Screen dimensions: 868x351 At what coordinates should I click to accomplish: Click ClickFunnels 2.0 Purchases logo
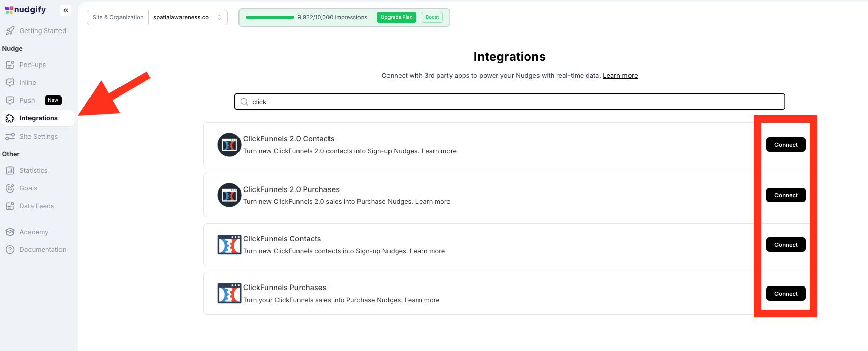229,195
